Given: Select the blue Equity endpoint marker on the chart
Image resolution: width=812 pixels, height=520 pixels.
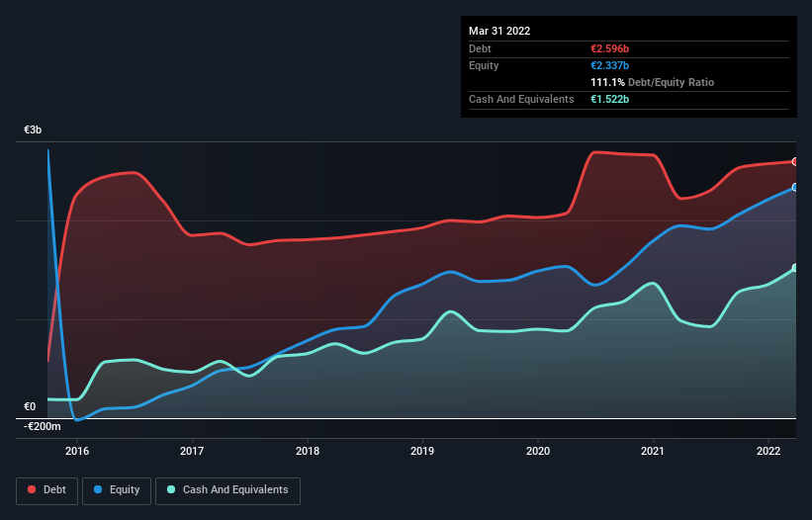Looking at the screenshot, I should coord(795,187).
